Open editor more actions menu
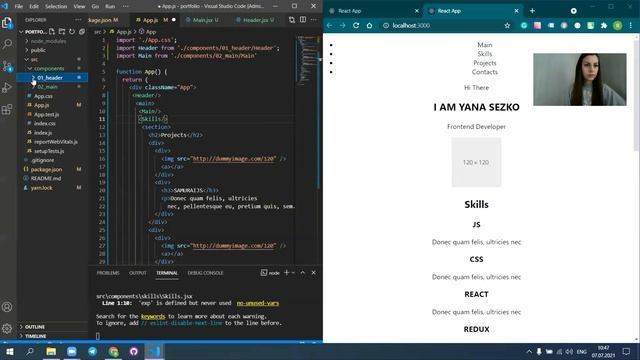The height and width of the screenshot is (360, 640). coord(314,20)
